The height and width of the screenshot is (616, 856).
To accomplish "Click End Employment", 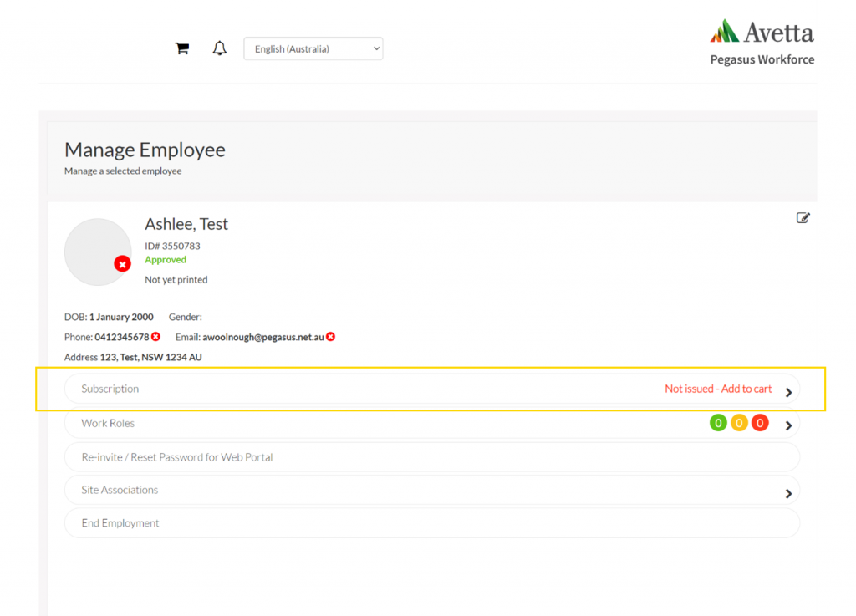I will 432,523.
